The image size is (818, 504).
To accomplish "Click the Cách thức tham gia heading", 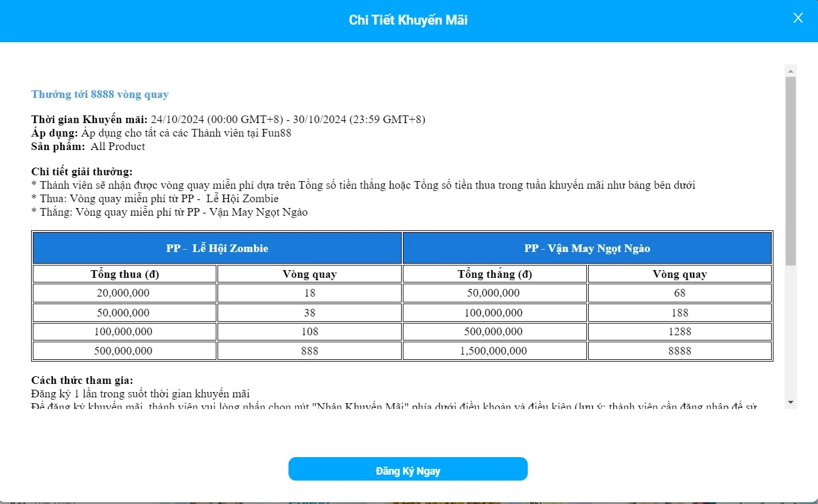I will [82, 380].
